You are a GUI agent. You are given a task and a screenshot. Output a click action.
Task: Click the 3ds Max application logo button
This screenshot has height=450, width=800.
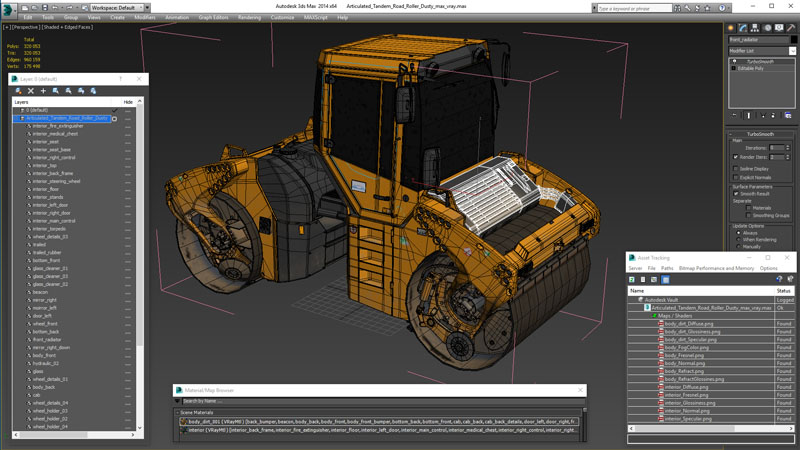(8, 6)
